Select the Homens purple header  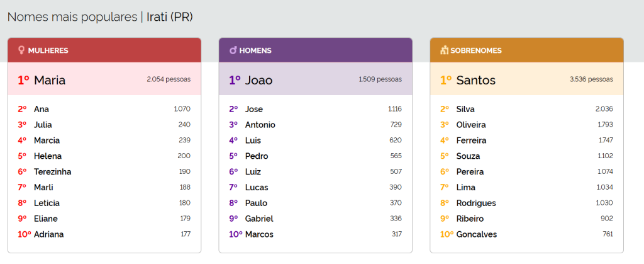pos(316,50)
